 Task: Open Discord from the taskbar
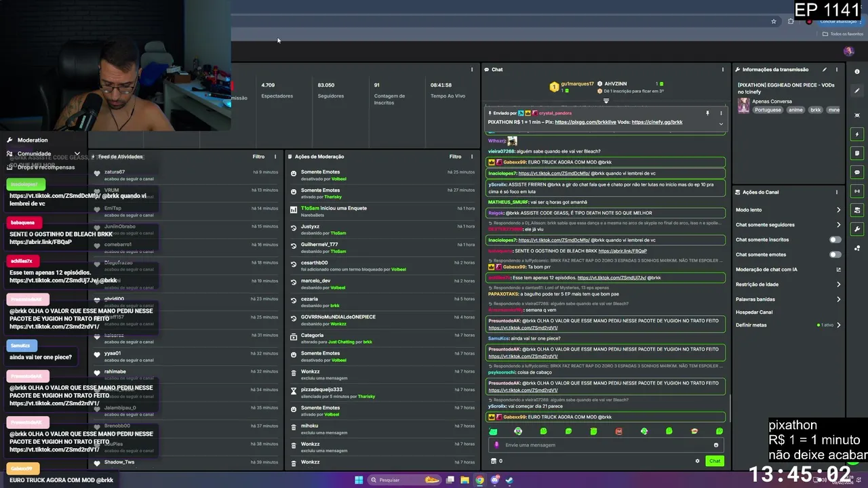[x=494, y=480]
